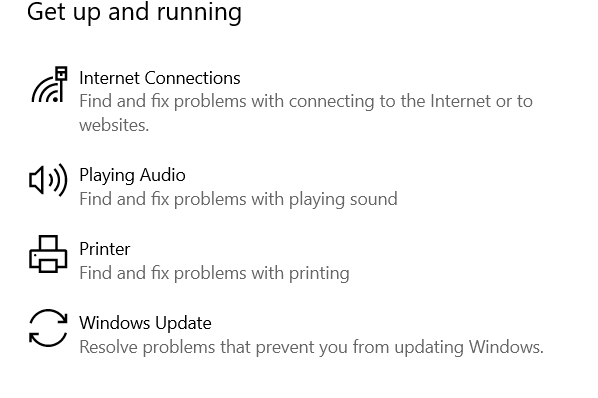This screenshot has width=598, height=398.
Task: Click the Playing Audio speaker icon
Action: (48, 180)
